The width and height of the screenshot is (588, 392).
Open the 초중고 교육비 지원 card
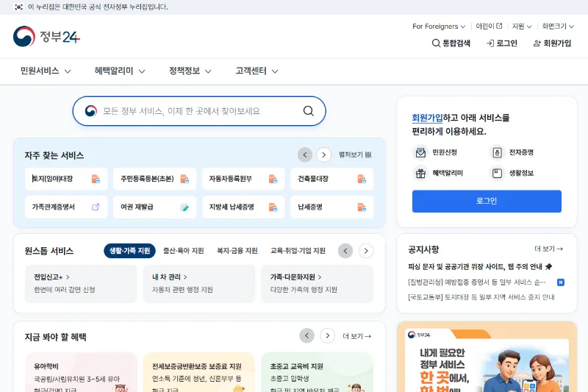317,372
